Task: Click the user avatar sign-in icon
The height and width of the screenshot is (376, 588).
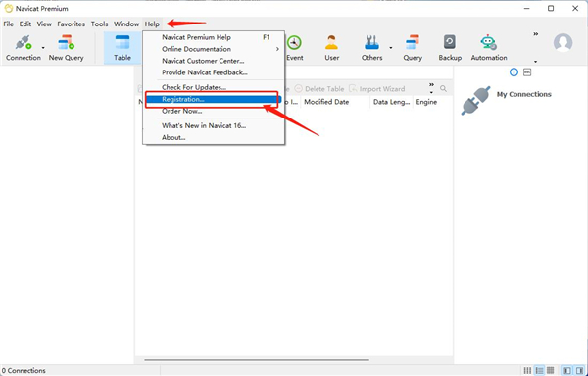Action: pyautogui.click(x=563, y=43)
